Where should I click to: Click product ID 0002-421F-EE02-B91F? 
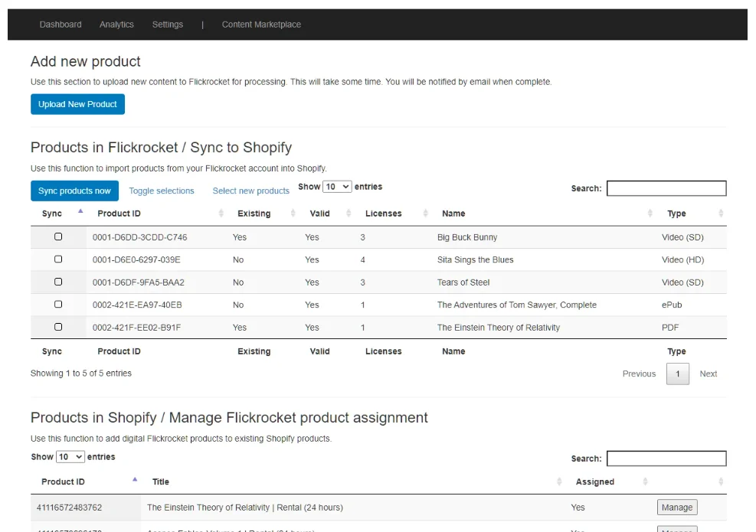point(137,328)
